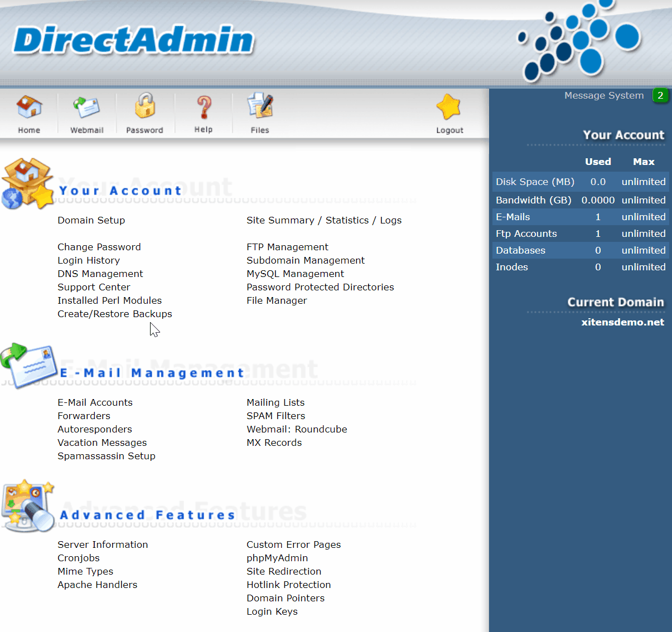This screenshot has width=672, height=632.
Task: Click E-Mails row in sidebar
Action: click(x=581, y=217)
